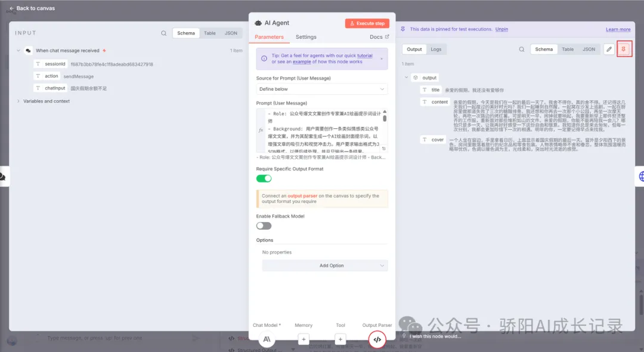This screenshot has width=644, height=352.
Task: Select Table view in INPUT panel
Action: tap(209, 33)
